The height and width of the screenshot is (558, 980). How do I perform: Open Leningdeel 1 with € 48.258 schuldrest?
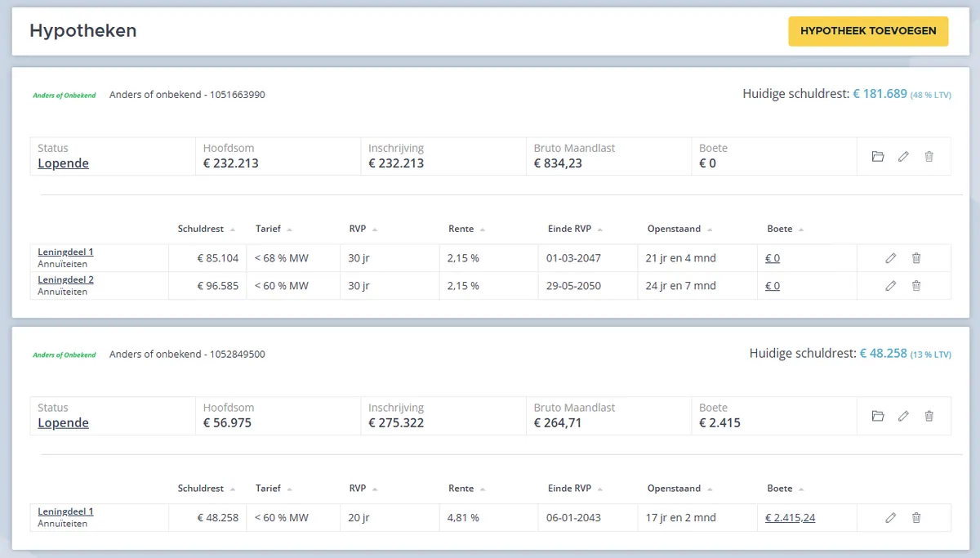(x=65, y=512)
